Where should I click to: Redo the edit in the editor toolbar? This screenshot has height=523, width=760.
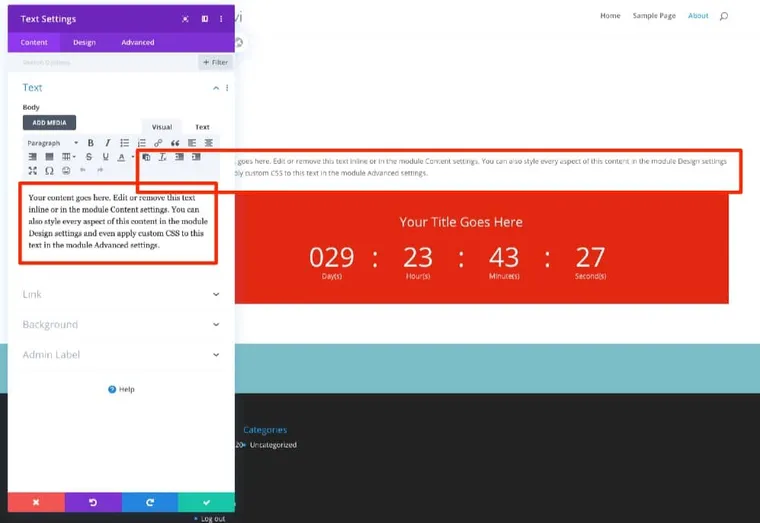tap(100, 170)
